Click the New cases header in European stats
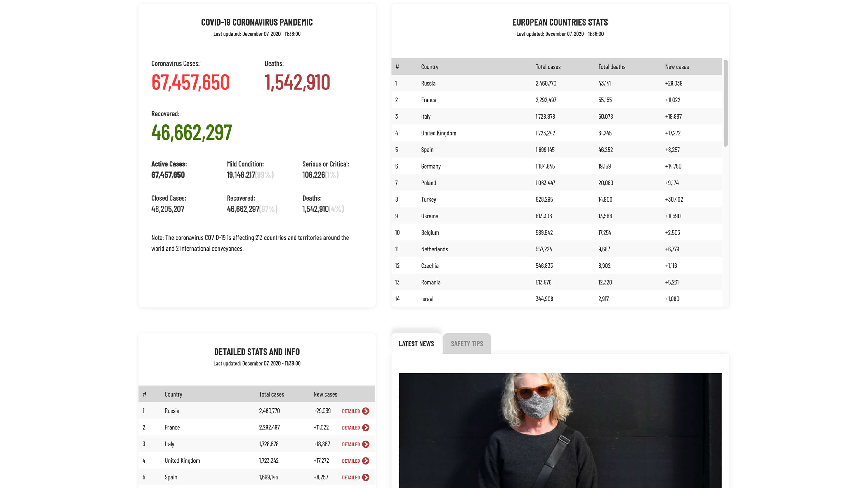Viewport: 868px width, 488px height. pos(677,67)
